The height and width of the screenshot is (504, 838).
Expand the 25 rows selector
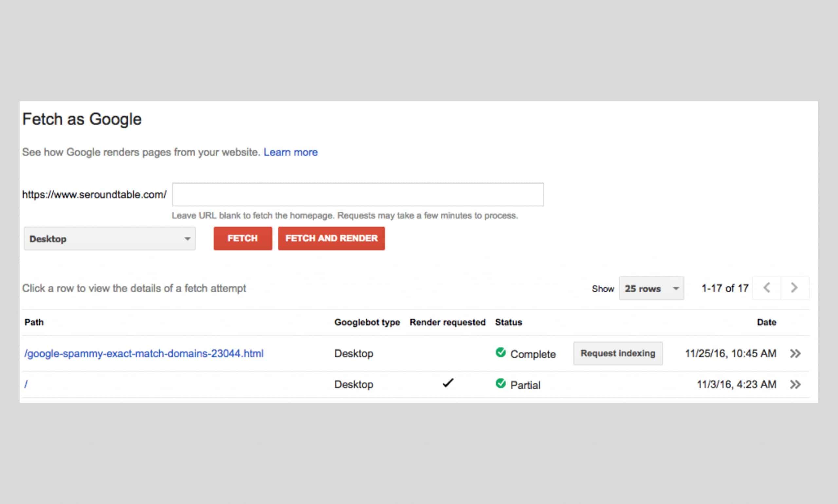pos(651,288)
